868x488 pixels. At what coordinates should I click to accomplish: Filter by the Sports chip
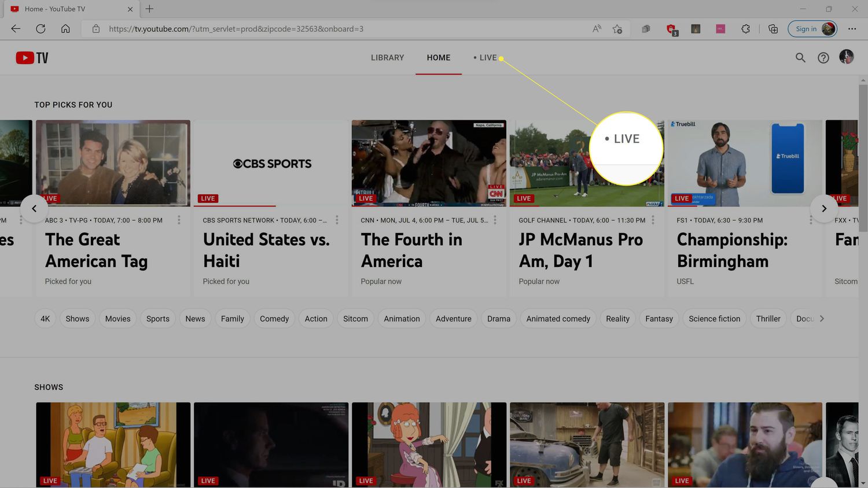click(158, 319)
